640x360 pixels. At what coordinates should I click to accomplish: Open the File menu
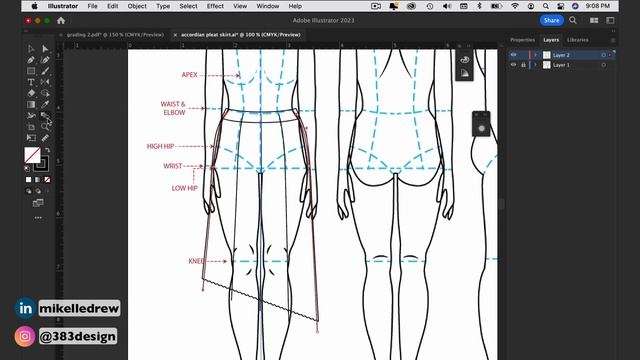click(93, 6)
